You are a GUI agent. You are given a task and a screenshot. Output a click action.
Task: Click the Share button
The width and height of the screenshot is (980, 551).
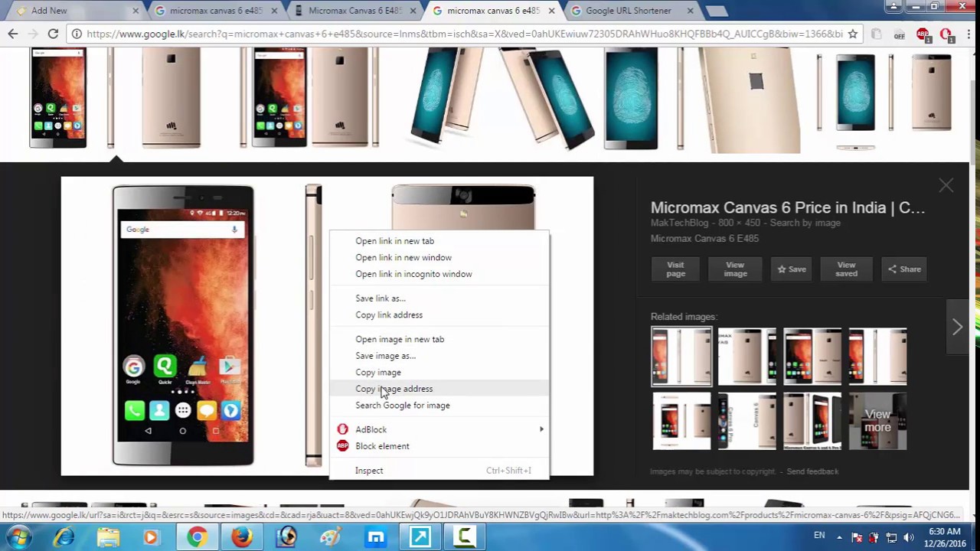click(x=904, y=269)
